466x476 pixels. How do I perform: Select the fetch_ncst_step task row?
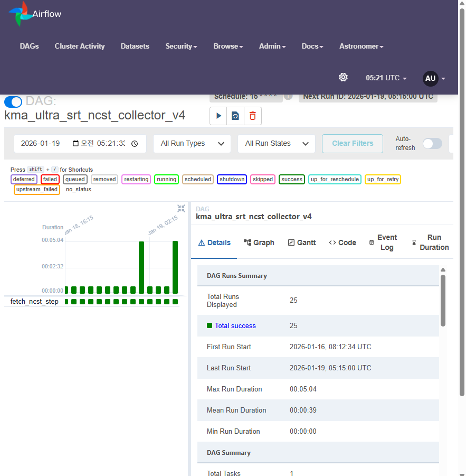91,302
